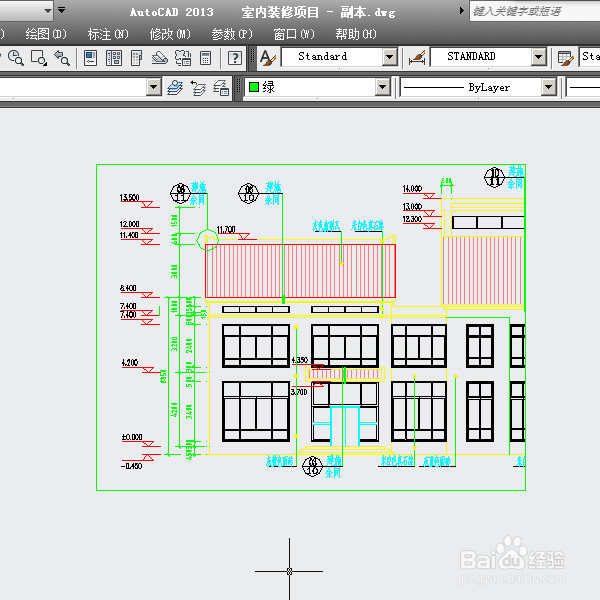
Task: Open the Quick Access customize arrow
Action: [x=61, y=10]
